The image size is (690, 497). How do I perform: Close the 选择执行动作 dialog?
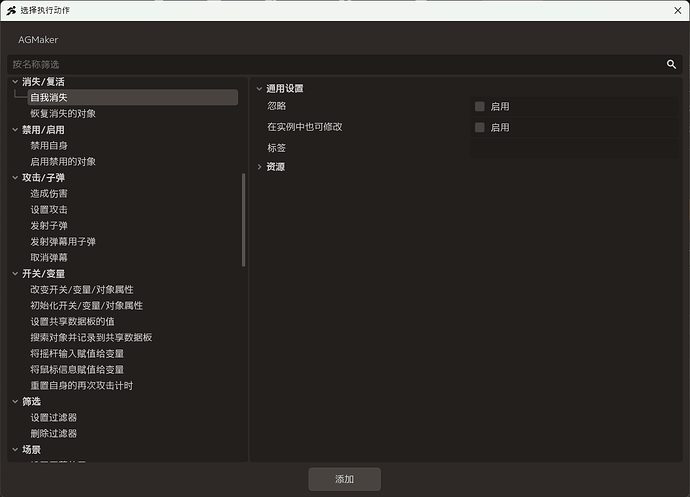pyautogui.click(x=678, y=11)
